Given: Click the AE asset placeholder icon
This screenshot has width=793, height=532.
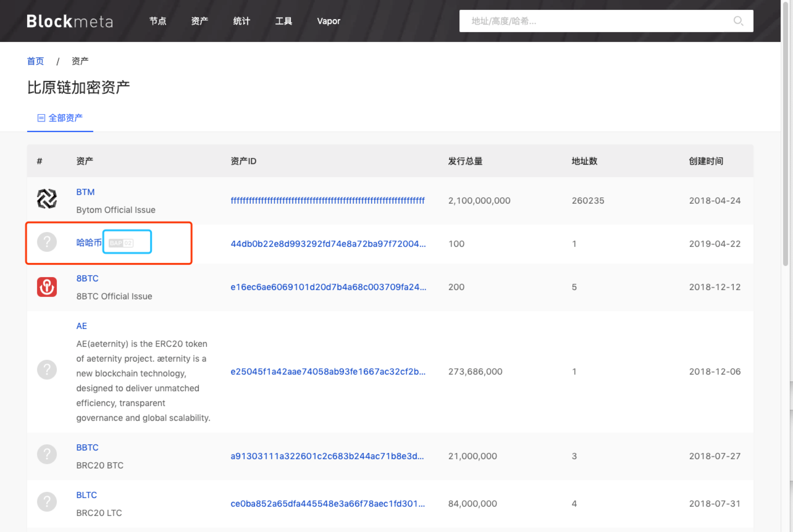Looking at the screenshot, I should (x=47, y=370).
